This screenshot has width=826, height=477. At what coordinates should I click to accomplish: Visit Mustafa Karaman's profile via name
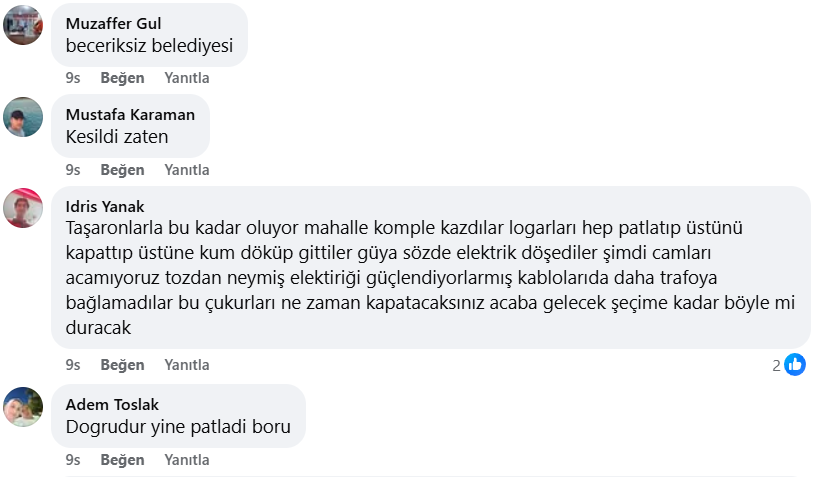[x=130, y=114]
